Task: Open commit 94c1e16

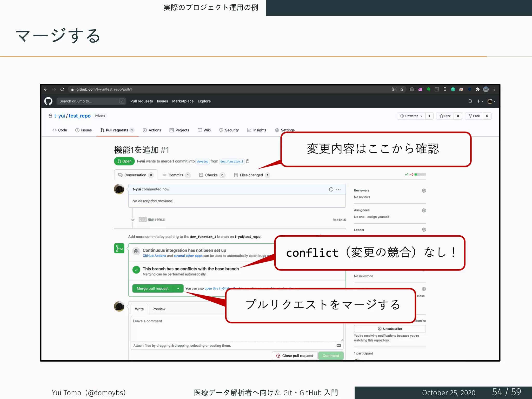Action: coord(339,220)
